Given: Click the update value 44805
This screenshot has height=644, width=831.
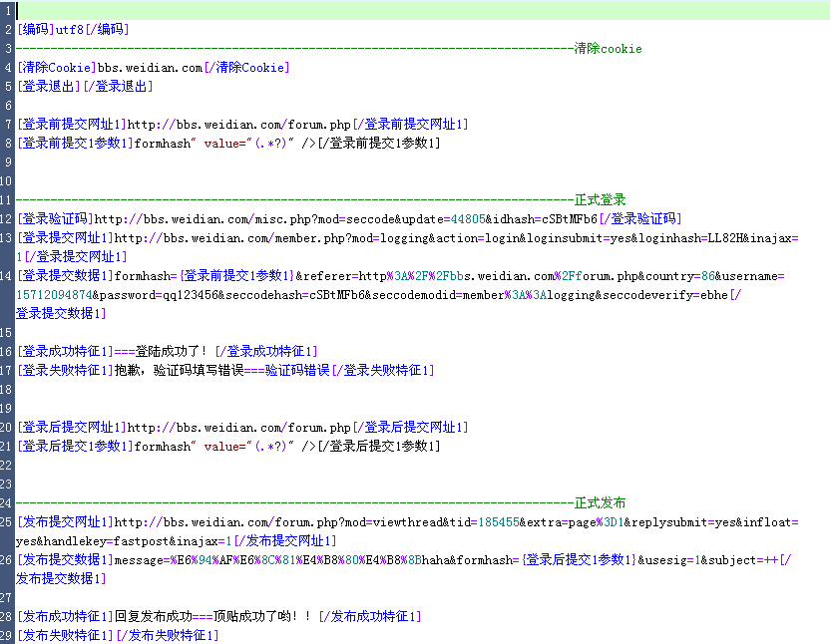Looking at the screenshot, I should click(x=468, y=219).
